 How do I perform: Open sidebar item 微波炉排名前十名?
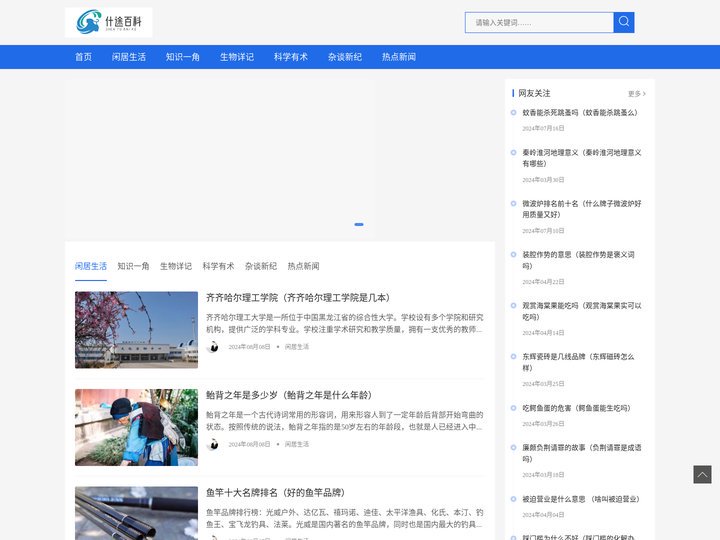pyautogui.click(x=581, y=209)
